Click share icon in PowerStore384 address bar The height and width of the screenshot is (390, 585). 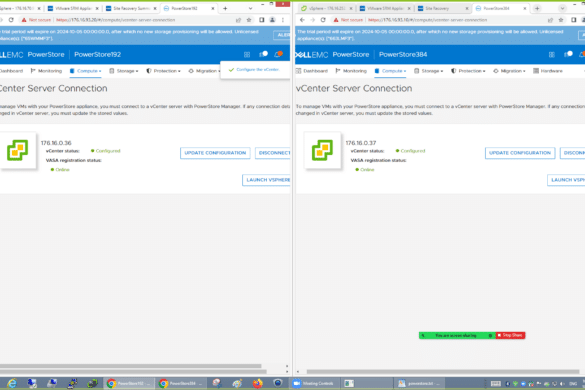550,20
